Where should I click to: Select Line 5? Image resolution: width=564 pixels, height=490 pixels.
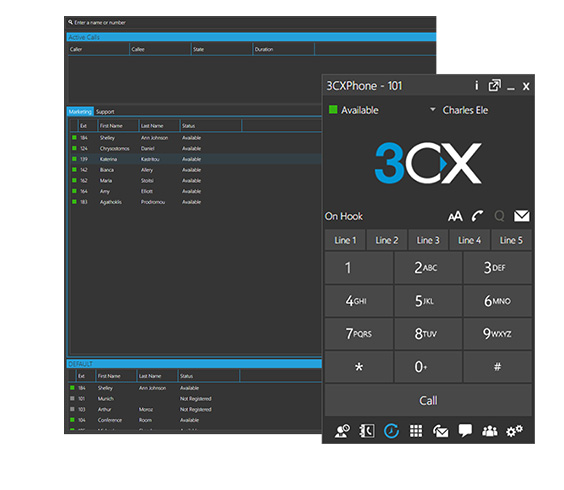click(x=511, y=240)
